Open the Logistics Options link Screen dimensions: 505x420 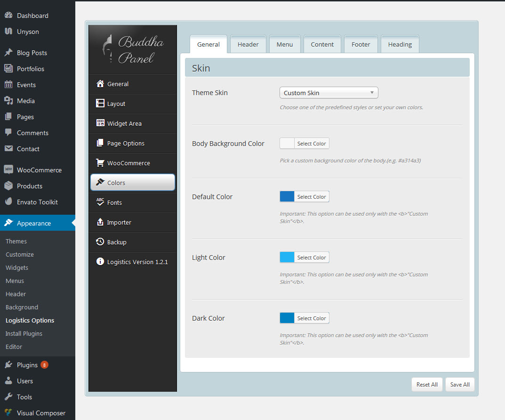pyautogui.click(x=30, y=321)
